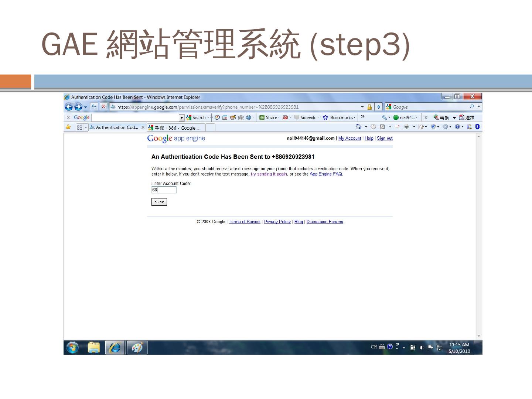Open the Privacy Policy link

pyautogui.click(x=277, y=222)
